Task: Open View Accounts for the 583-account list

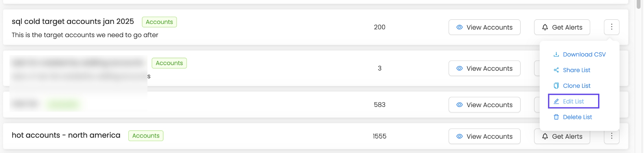Action: tap(484, 105)
